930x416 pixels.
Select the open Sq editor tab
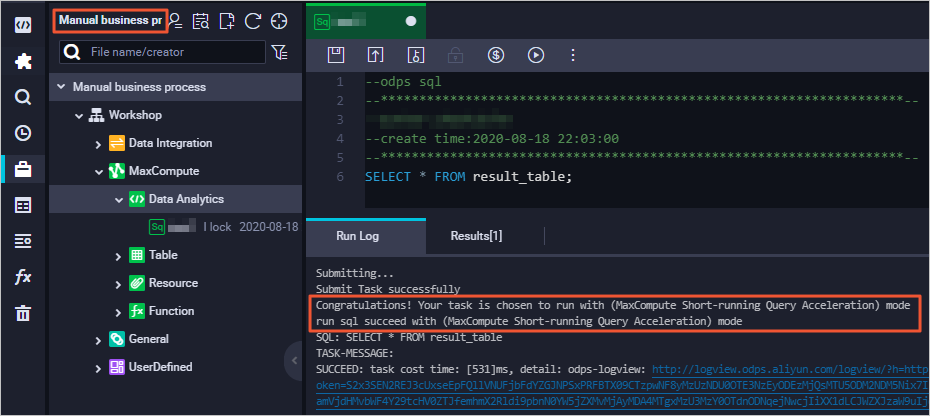[x=366, y=21]
